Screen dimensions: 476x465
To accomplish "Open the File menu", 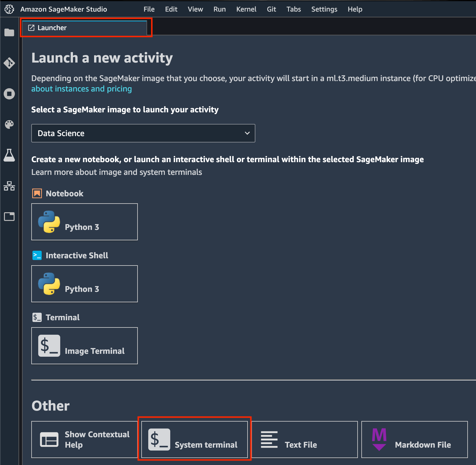I will coord(149,9).
